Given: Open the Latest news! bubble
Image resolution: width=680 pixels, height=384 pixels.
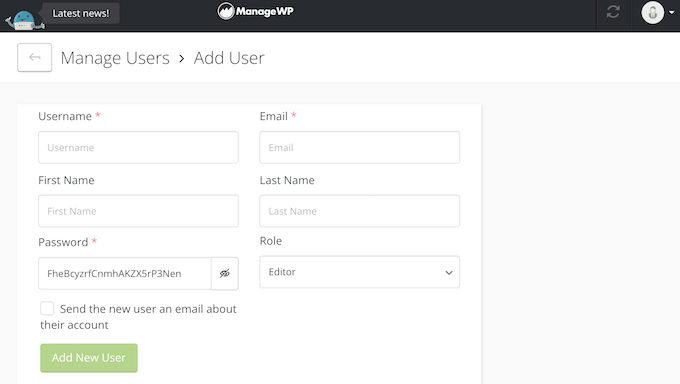Looking at the screenshot, I should [x=81, y=13].
